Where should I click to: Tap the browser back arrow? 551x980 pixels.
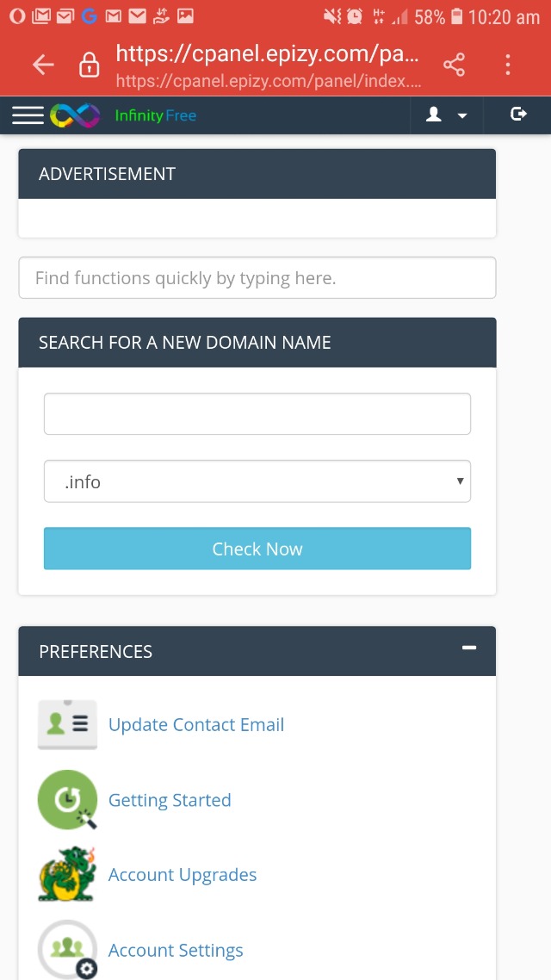click(43, 65)
